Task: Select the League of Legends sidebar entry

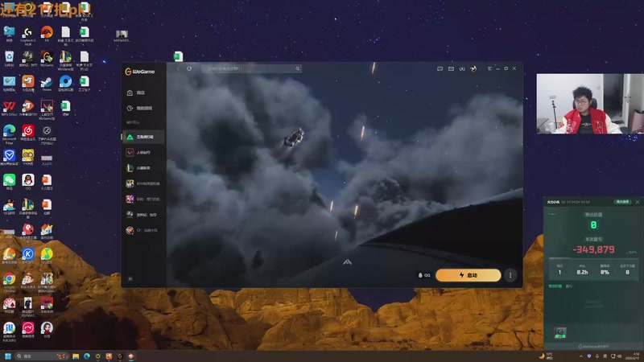Action: tap(143, 168)
